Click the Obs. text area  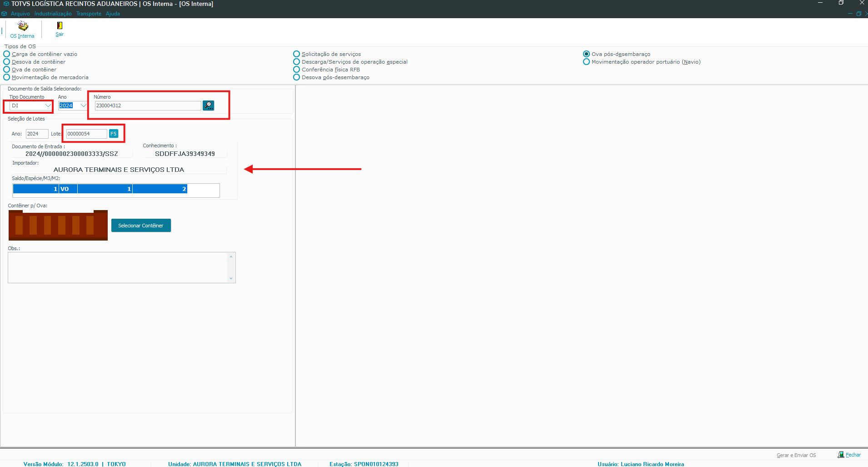[118, 267]
